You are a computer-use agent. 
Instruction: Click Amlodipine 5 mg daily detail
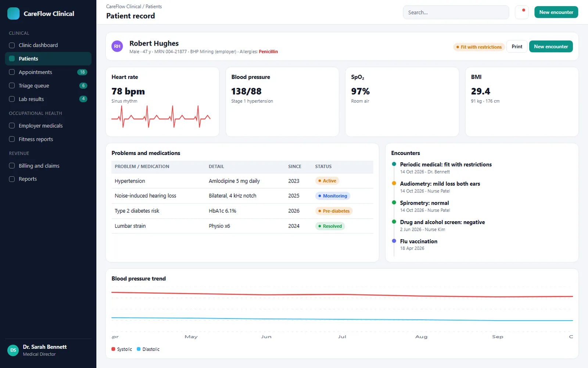(x=234, y=181)
